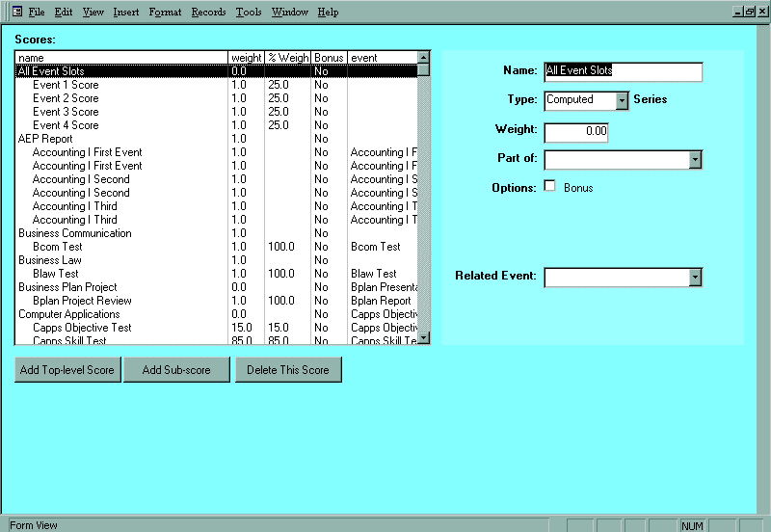Expand the Type dropdown showing Computed
Screen dimensions: 771x532
tap(622, 101)
